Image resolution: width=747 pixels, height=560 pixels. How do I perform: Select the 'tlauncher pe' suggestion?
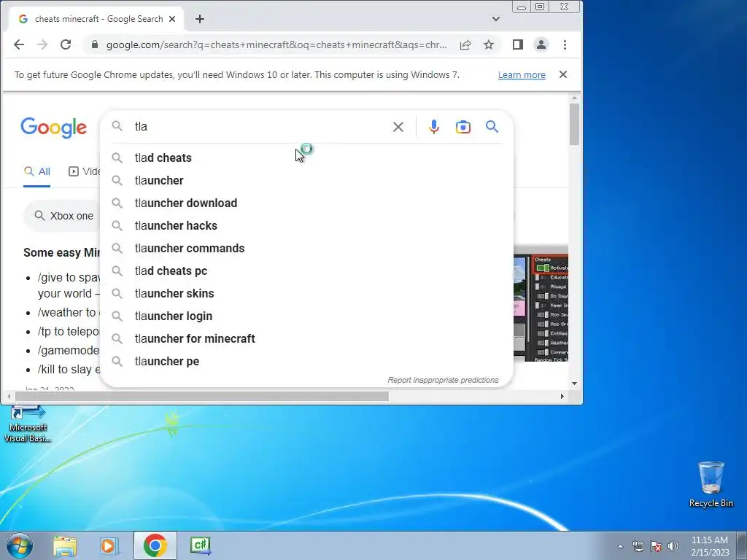click(307, 362)
